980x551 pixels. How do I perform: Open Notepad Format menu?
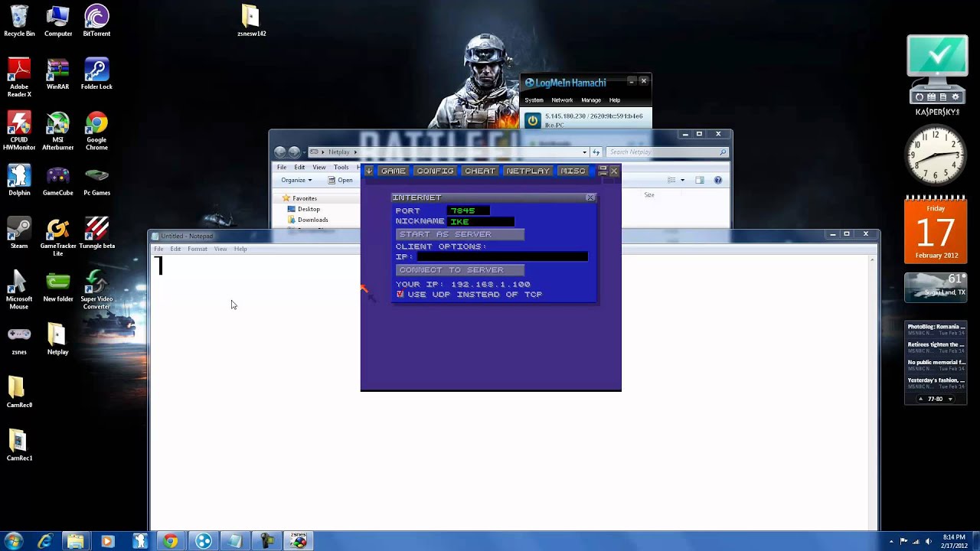198,249
